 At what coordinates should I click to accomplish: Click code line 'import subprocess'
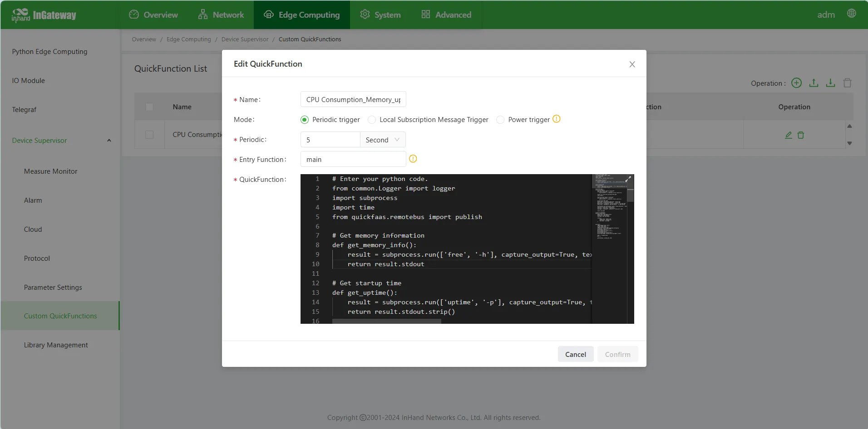point(365,198)
